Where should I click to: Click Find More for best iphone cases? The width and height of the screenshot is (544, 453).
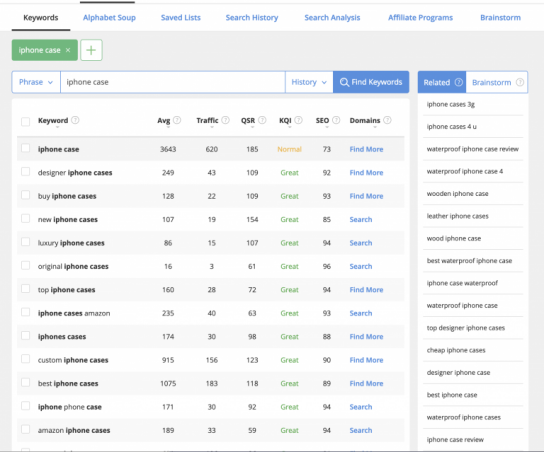[x=366, y=383]
